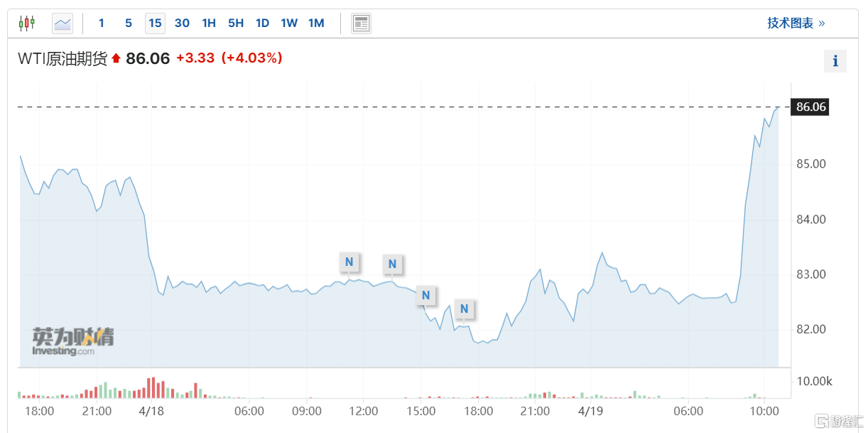Click the WTI原油期货 title

coord(63,58)
